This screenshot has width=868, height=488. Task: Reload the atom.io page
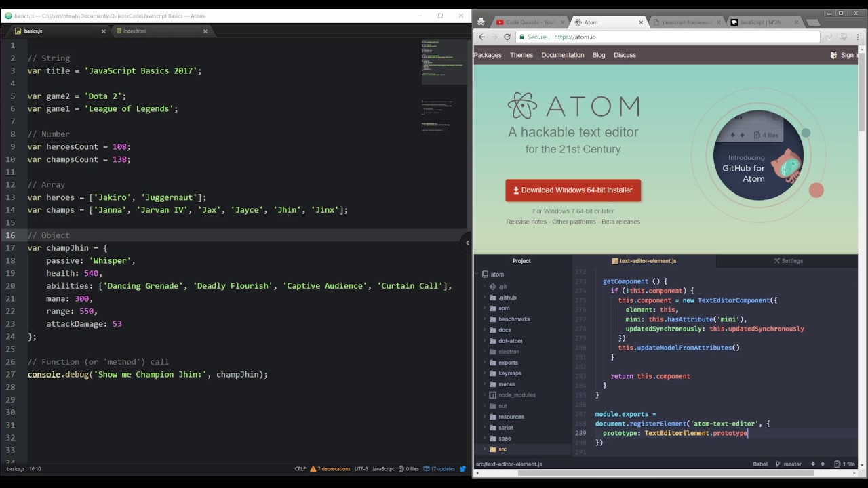click(x=507, y=37)
